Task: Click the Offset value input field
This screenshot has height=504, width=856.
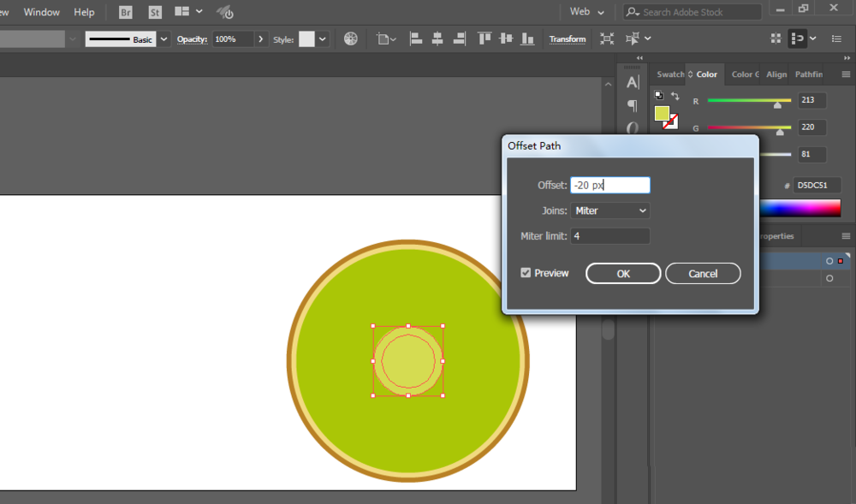Action: (609, 185)
